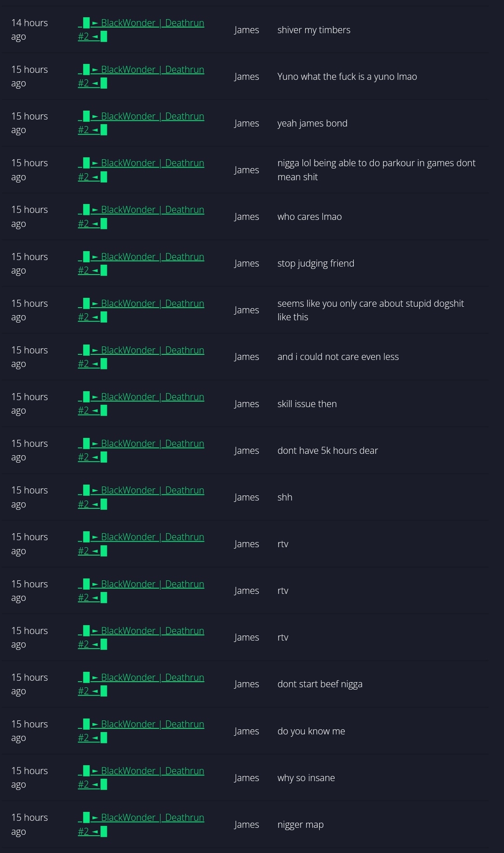Click the message 'who cares lmao'
The height and width of the screenshot is (853, 504).
(x=309, y=217)
